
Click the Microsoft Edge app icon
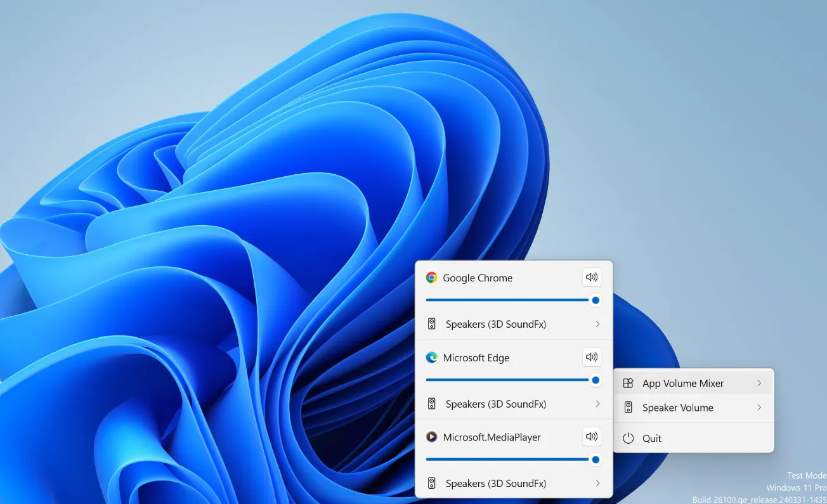[431, 358]
